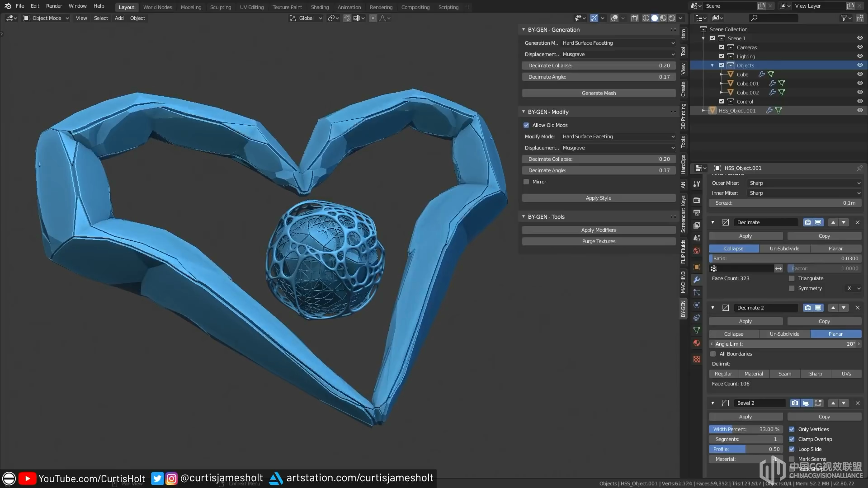Open the HardOps sidebar tab
868x488 pixels.
[683, 164]
